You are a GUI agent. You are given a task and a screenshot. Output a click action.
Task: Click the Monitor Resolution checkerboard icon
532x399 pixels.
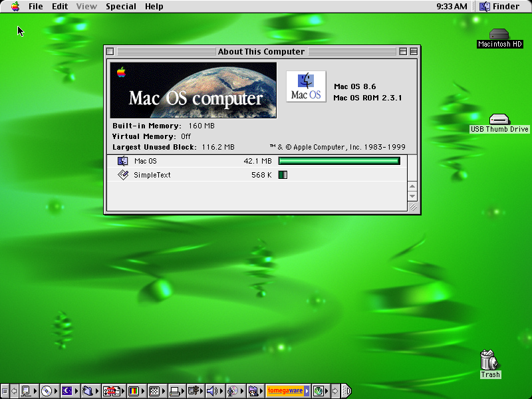click(x=154, y=391)
